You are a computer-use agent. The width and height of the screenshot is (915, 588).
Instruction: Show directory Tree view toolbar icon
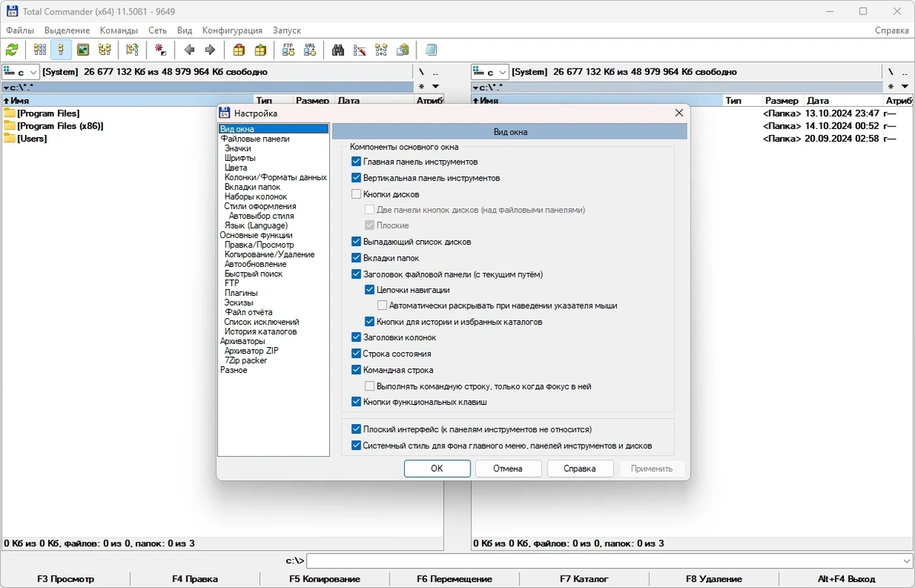104,50
